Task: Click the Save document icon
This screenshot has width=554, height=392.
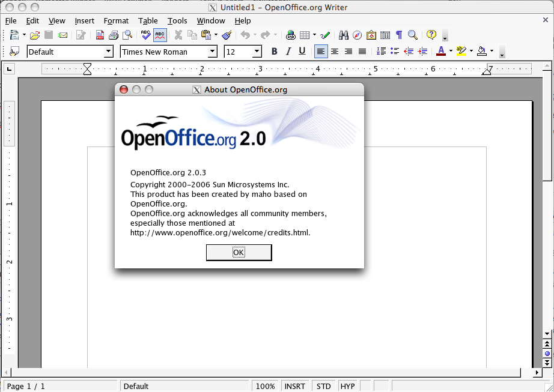Action: click(49, 35)
